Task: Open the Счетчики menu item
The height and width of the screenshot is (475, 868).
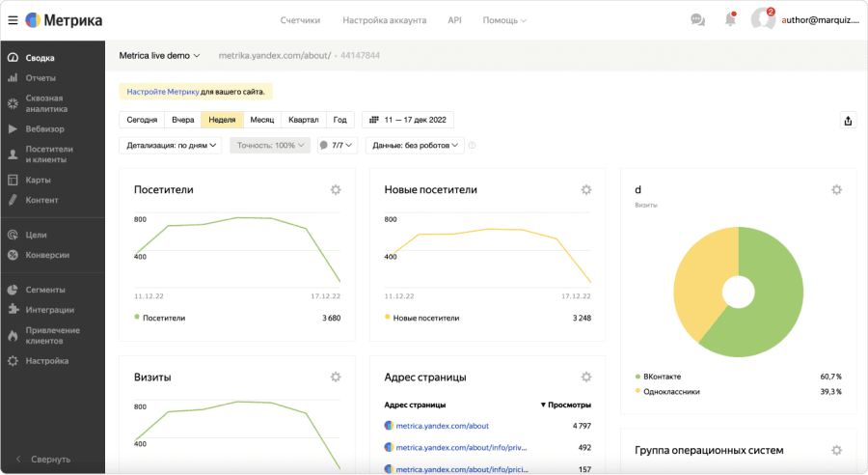Action: (x=300, y=20)
